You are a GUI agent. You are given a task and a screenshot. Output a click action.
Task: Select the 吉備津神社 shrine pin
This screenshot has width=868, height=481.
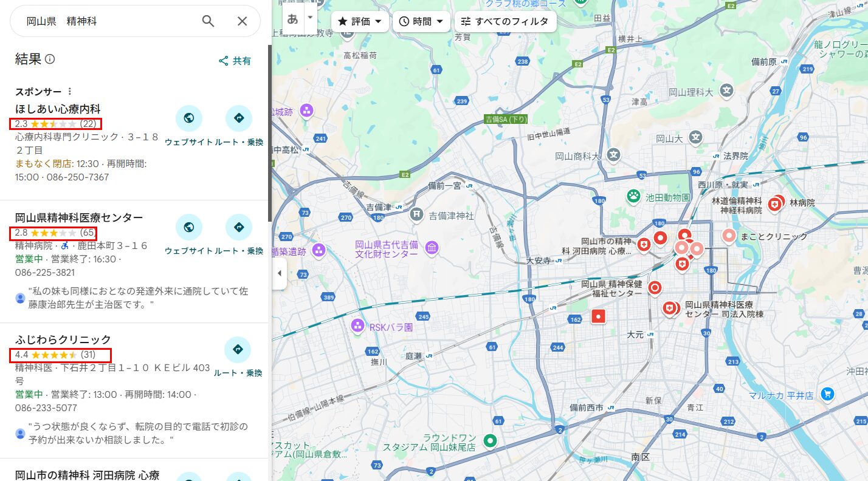[416, 214]
